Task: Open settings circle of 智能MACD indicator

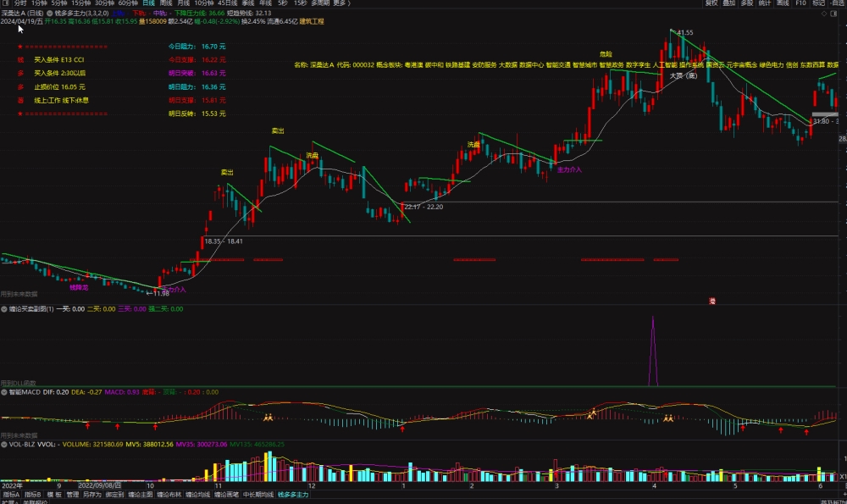Action: 3,392
